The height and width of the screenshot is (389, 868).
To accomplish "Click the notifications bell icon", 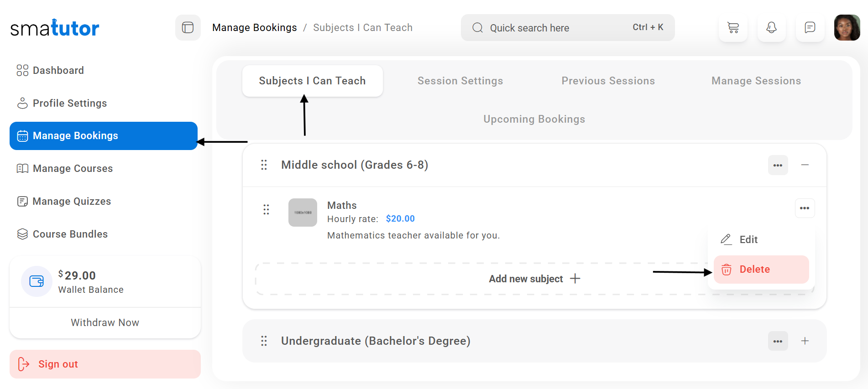I will (771, 28).
